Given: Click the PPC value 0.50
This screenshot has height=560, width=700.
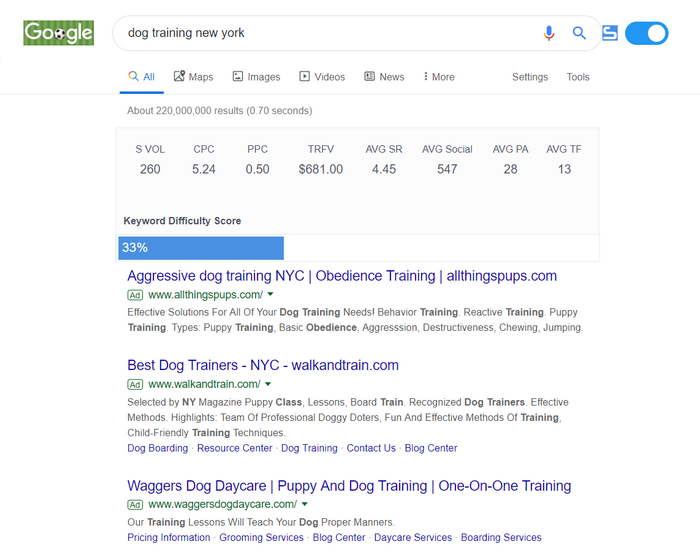Looking at the screenshot, I should coord(258,169).
